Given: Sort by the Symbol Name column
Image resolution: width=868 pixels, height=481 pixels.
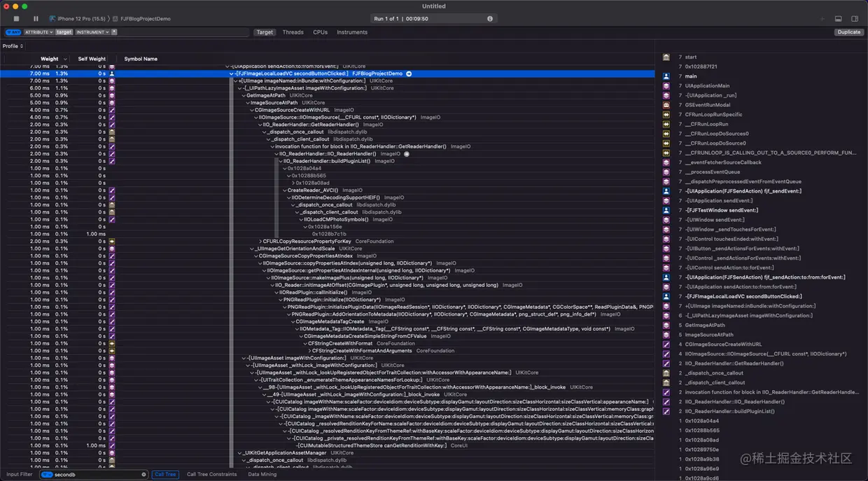Looking at the screenshot, I should click(141, 59).
